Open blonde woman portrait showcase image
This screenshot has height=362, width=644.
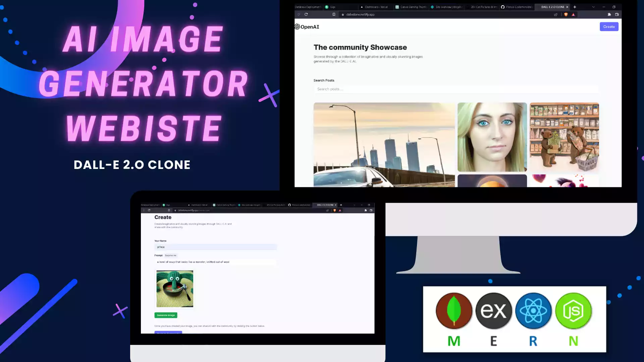[492, 137]
